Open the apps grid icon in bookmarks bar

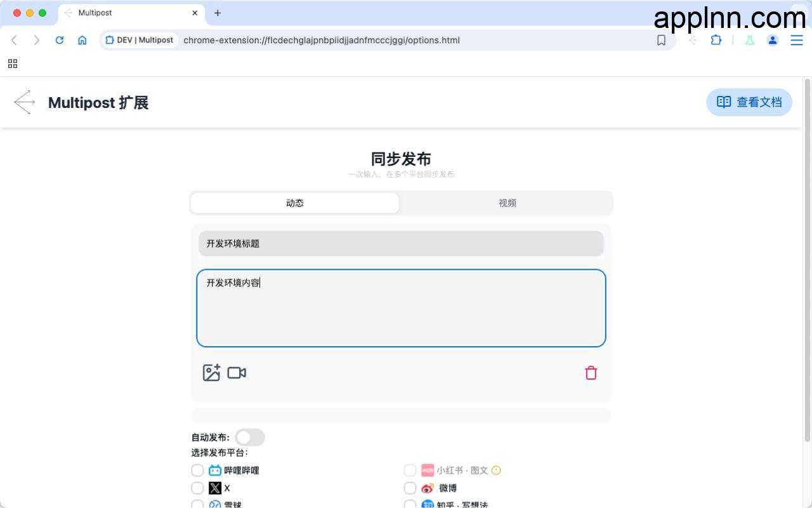pyautogui.click(x=13, y=63)
